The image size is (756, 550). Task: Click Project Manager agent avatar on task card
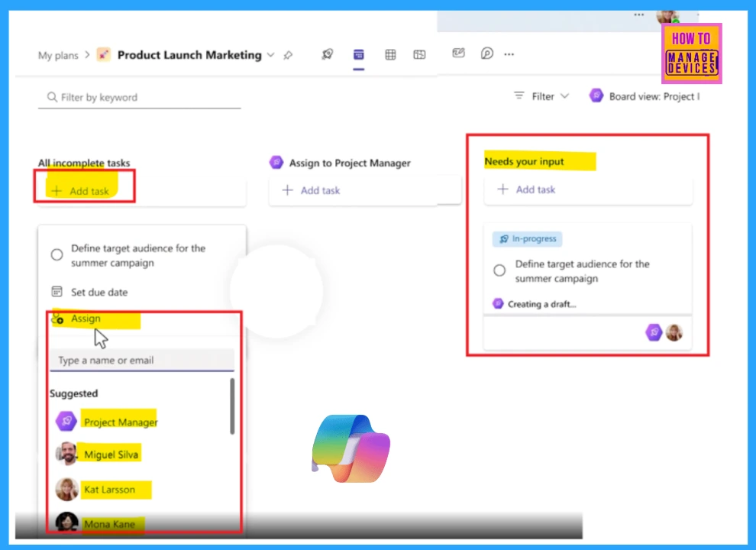click(x=654, y=332)
